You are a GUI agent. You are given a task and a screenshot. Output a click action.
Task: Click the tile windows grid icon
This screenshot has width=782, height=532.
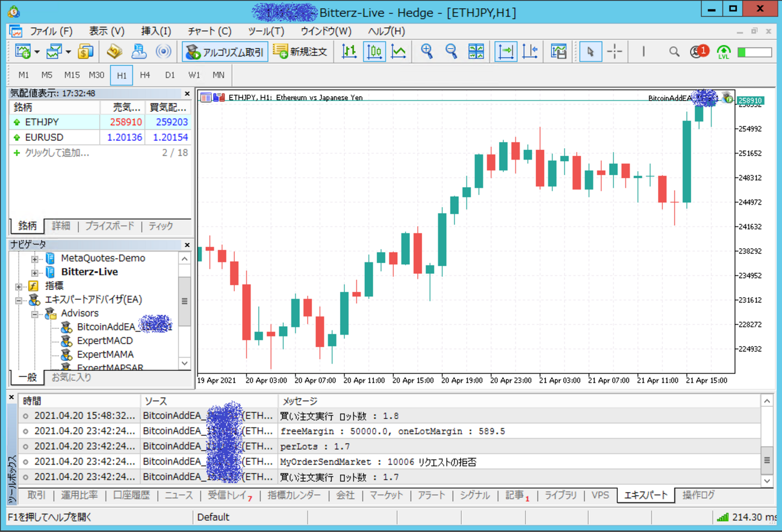point(476,52)
